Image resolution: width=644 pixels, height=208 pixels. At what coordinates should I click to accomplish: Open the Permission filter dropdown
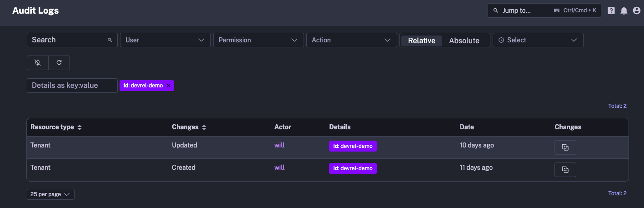[x=258, y=40]
